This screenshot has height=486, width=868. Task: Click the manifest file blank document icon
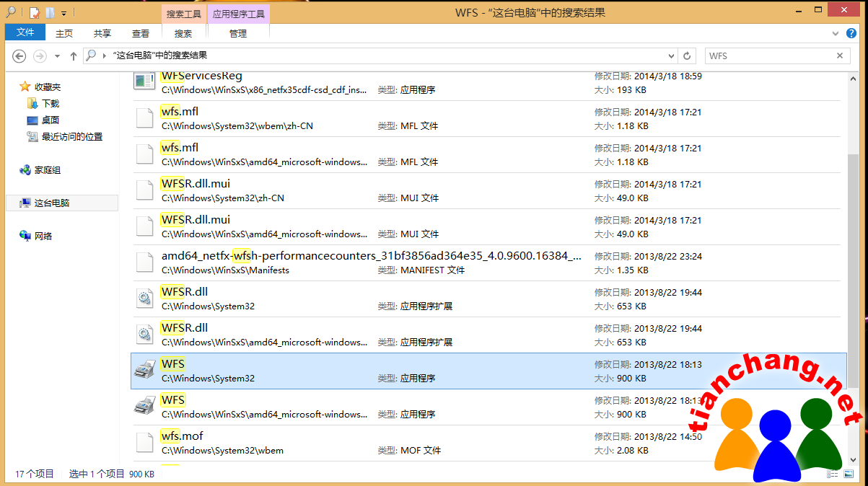tap(145, 262)
